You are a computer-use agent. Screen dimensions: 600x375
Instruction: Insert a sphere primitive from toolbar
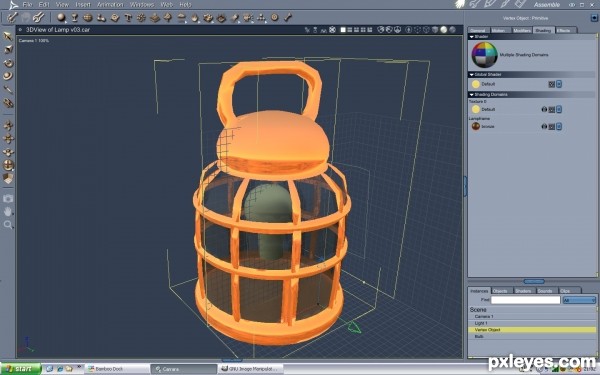pos(61,17)
